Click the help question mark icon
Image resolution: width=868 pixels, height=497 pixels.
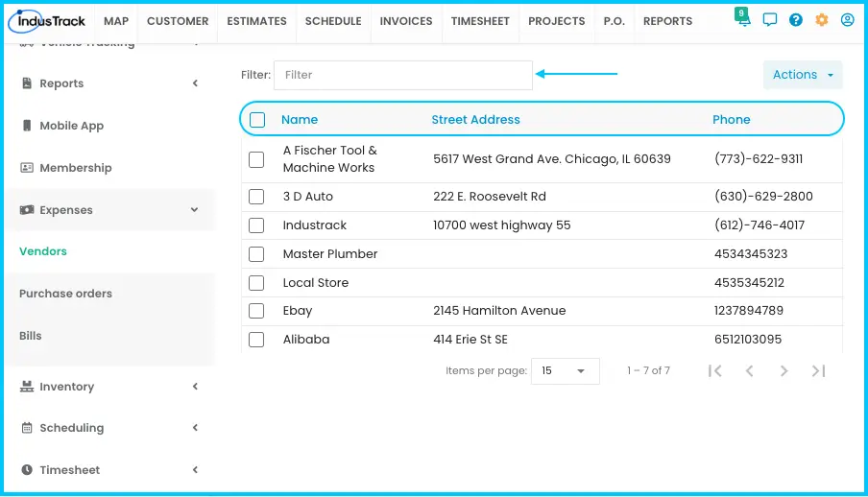point(795,20)
